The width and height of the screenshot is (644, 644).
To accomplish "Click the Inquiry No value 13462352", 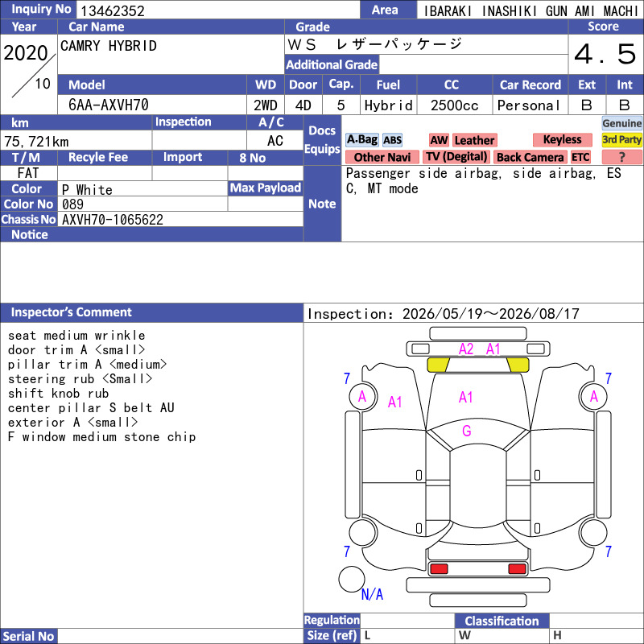I will [x=113, y=11].
